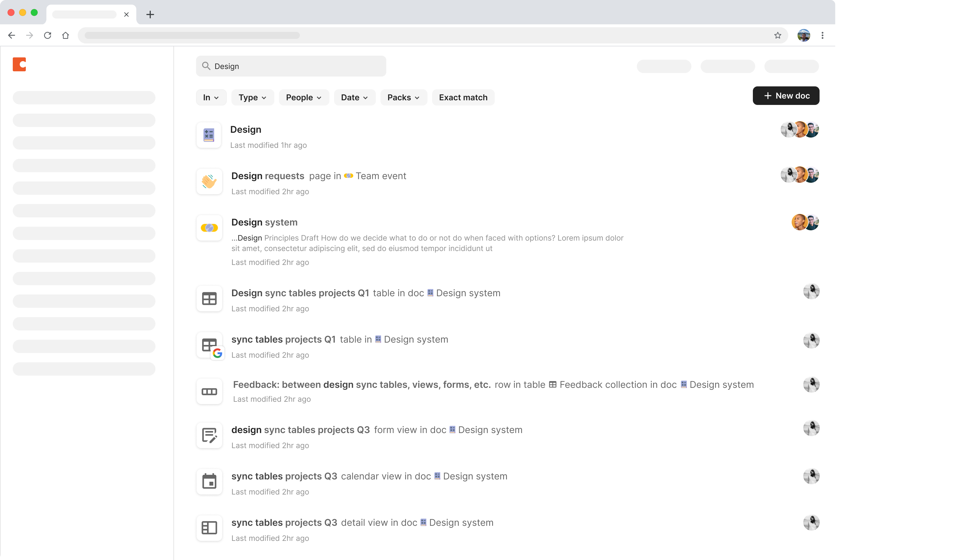Viewport: 975px width, 560px height.
Task: Click the New doc button
Action: click(786, 95)
